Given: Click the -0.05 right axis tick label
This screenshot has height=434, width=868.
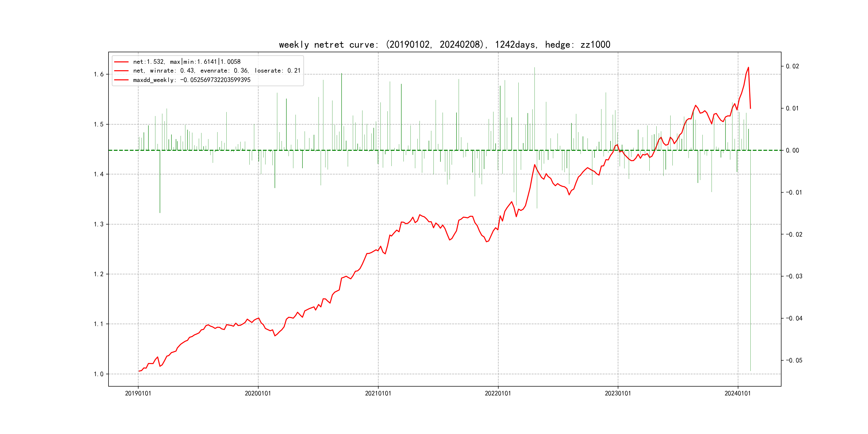Looking at the screenshot, I should click(794, 361).
